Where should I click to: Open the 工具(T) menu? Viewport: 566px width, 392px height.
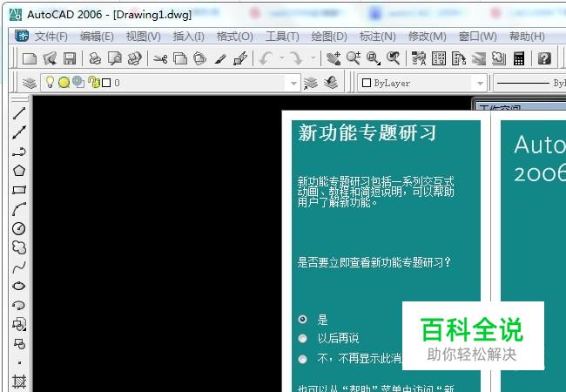282,37
